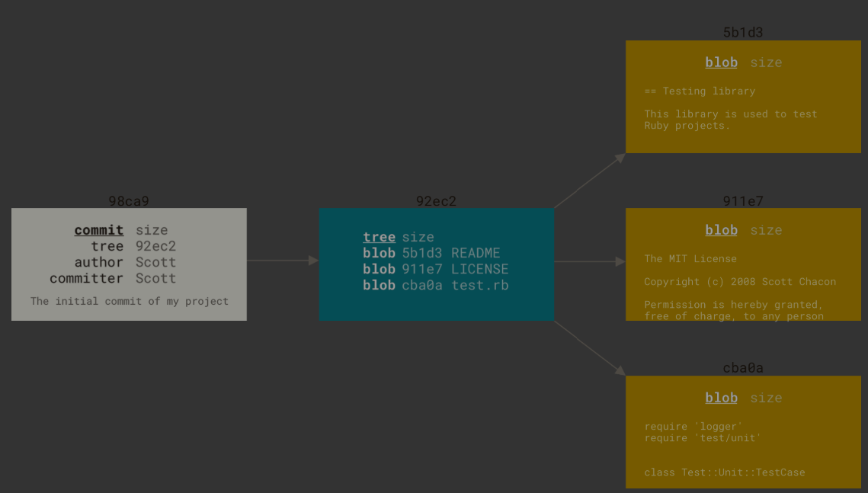Select the 92ec2 hash label above tree box
The image size is (868, 493).
pyautogui.click(x=436, y=201)
